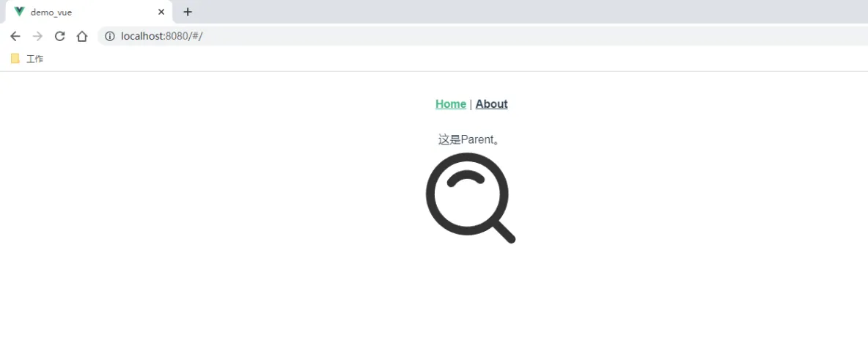
Task: Click the large magnifying glass search icon
Action: pyautogui.click(x=471, y=198)
